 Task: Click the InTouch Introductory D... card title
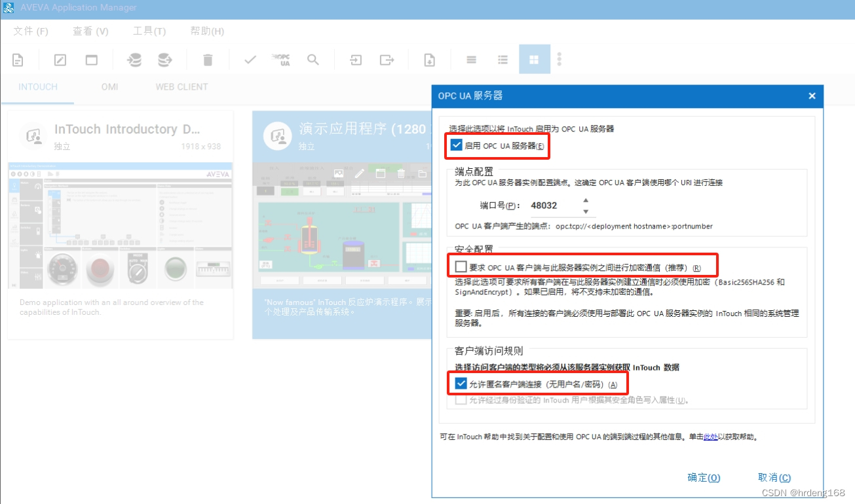point(127,129)
